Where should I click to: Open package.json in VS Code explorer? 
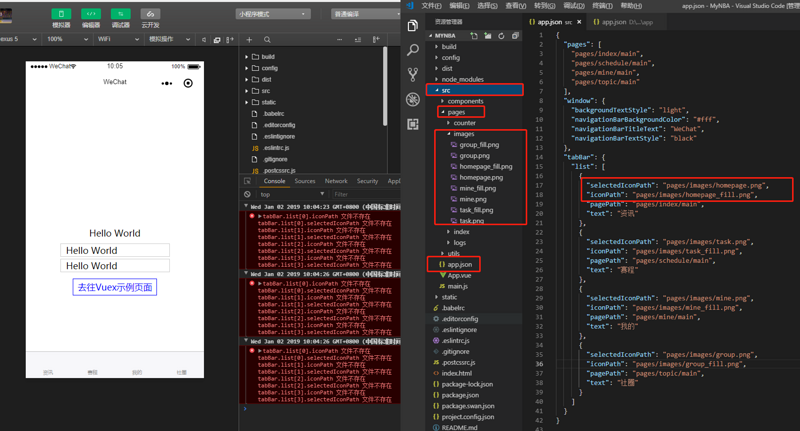coord(460,395)
